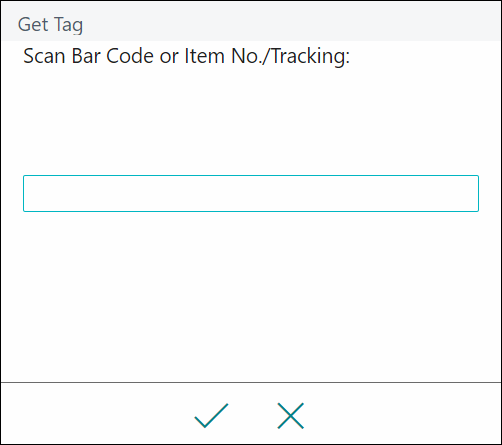Image resolution: width=502 pixels, height=445 pixels.
Task: Activate the teal-bordered entry box
Action: pyautogui.click(x=251, y=193)
